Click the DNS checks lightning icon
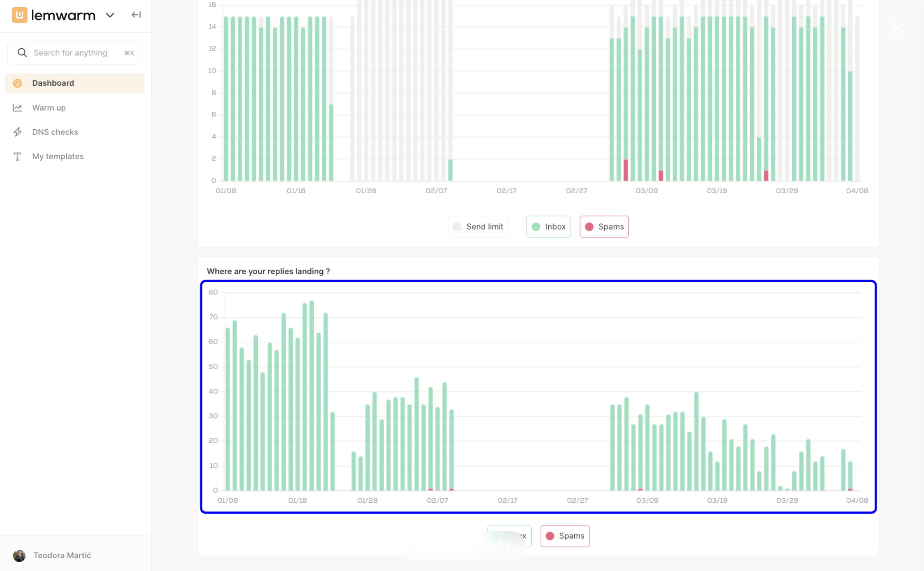 (18, 132)
